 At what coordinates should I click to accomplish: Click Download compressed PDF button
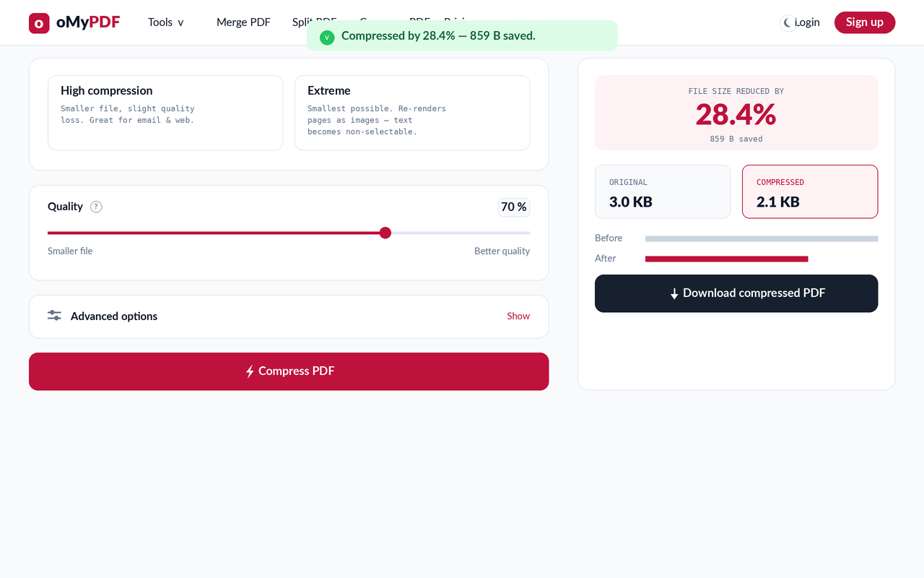pos(736,293)
